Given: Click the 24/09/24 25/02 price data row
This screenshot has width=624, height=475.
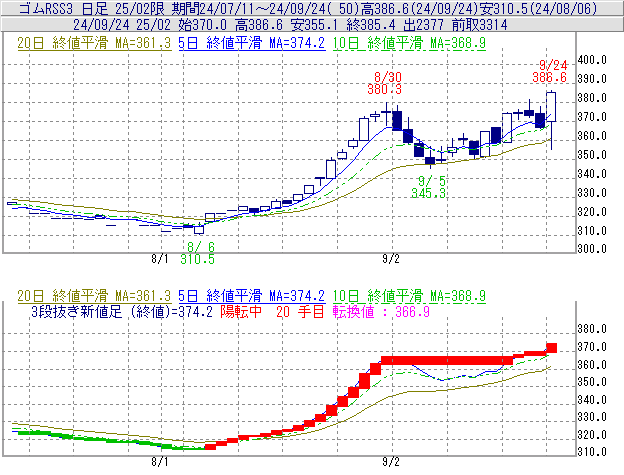Looking at the screenshot, I should [312, 25].
